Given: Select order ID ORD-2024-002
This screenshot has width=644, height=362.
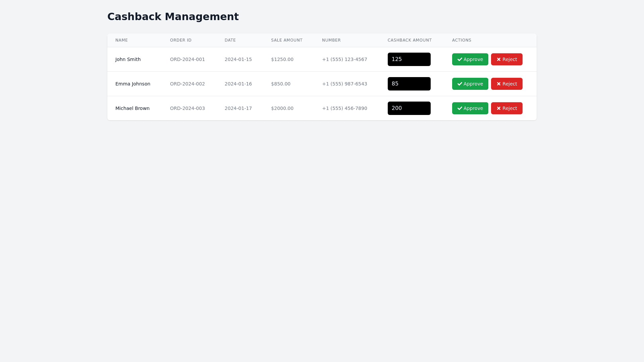Looking at the screenshot, I should (187, 84).
